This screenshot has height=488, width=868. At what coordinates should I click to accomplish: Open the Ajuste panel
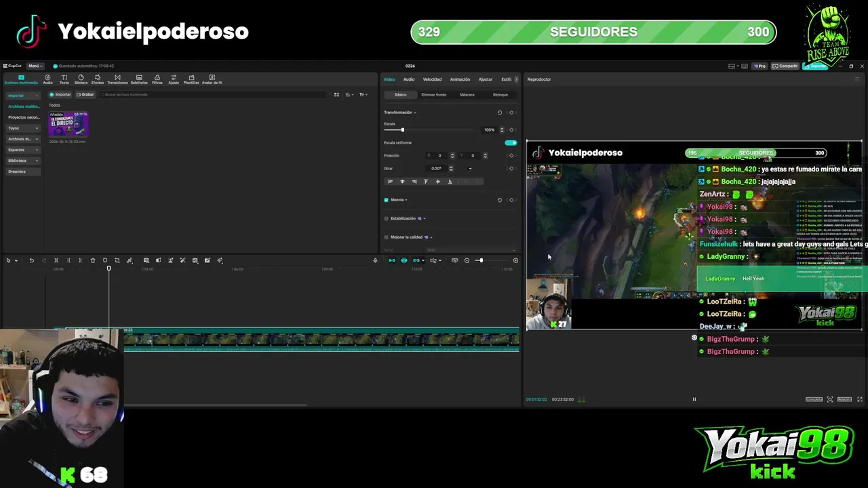[174, 79]
